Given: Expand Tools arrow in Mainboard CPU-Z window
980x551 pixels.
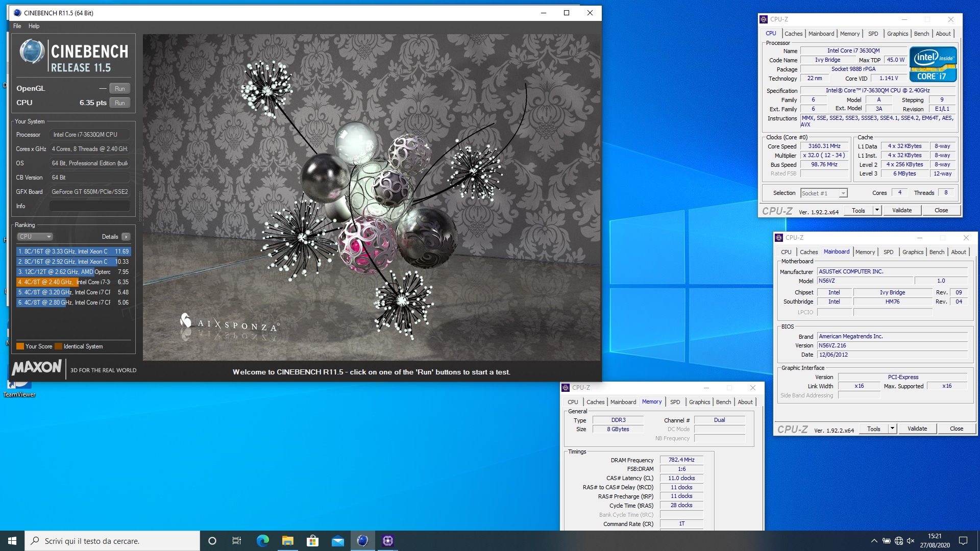Looking at the screenshot, I should [x=892, y=429].
